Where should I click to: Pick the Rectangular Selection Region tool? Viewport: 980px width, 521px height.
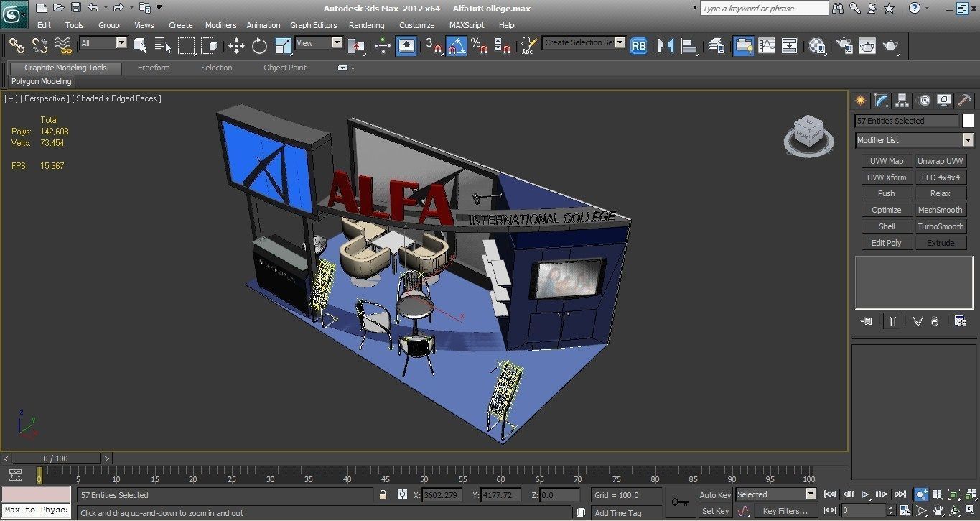click(186, 46)
